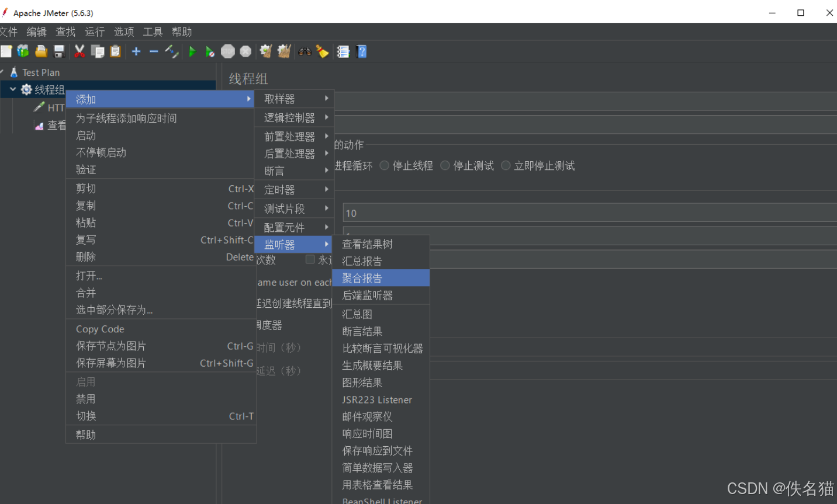Choose 查看结果树 from listener menu

click(381, 244)
